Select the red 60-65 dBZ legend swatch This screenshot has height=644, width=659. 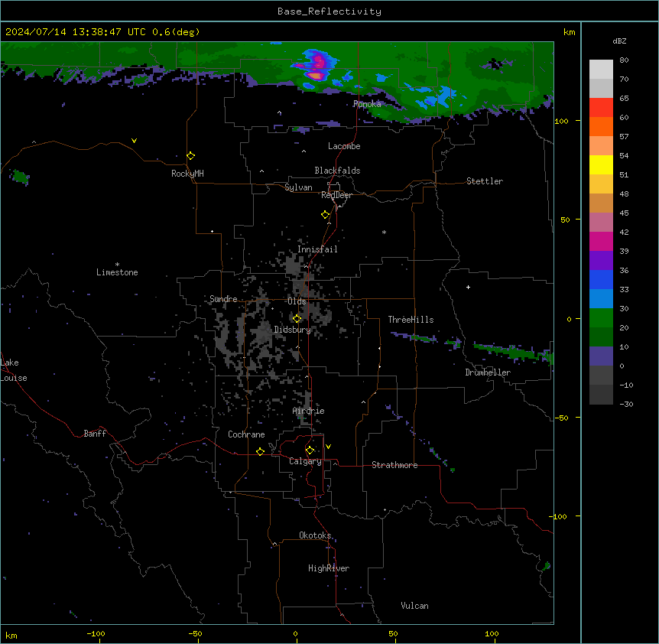point(601,107)
